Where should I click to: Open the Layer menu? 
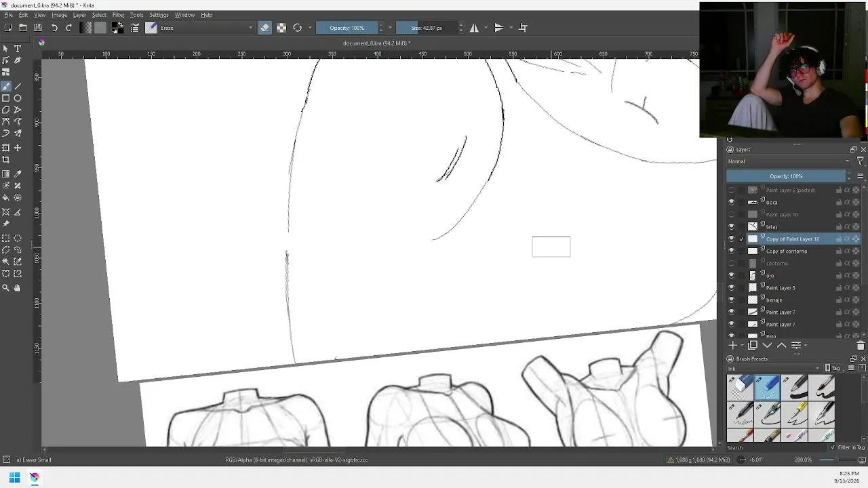[x=79, y=15]
